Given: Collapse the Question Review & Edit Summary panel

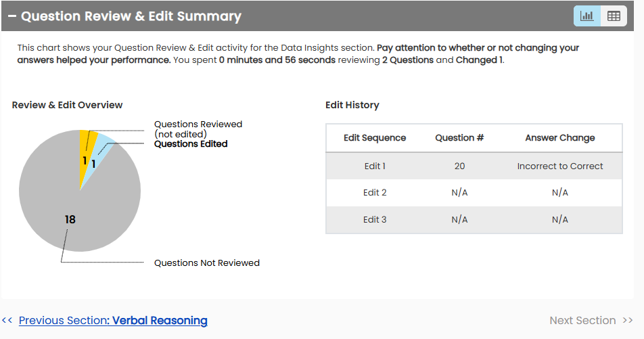Looking at the screenshot, I should pyautogui.click(x=11, y=16).
